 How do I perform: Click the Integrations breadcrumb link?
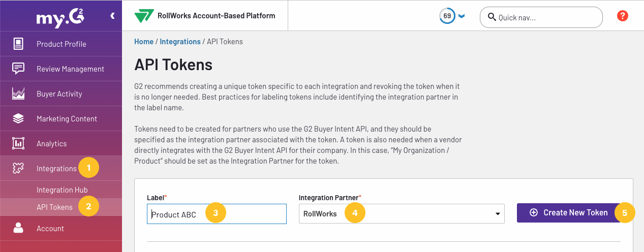pyautogui.click(x=180, y=42)
